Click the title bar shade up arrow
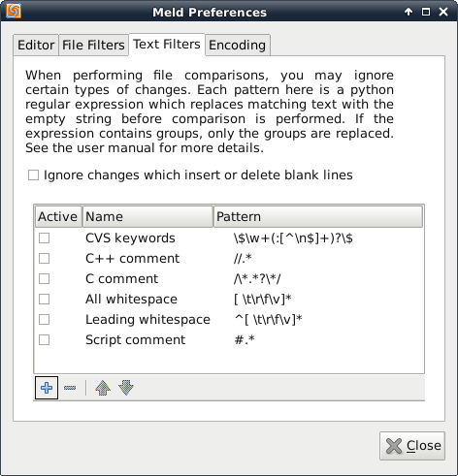This screenshot has height=476, width=458. 409,12
